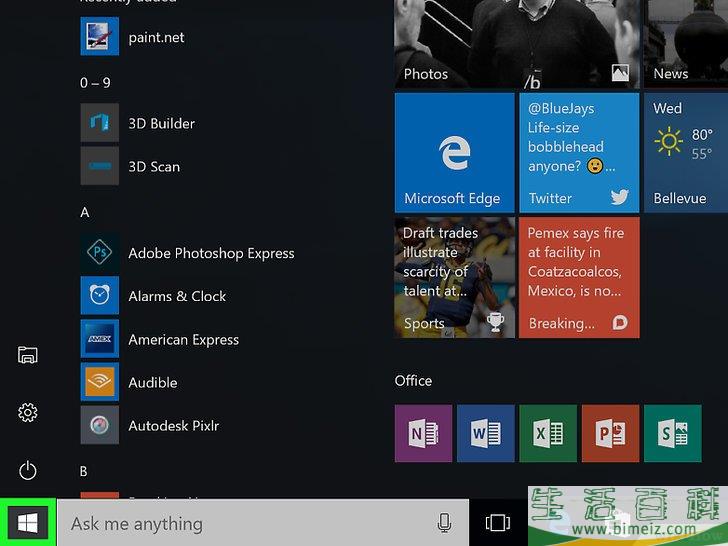
Task: Open Adobe Photoshop Express icon
Action: coord(99,253)
